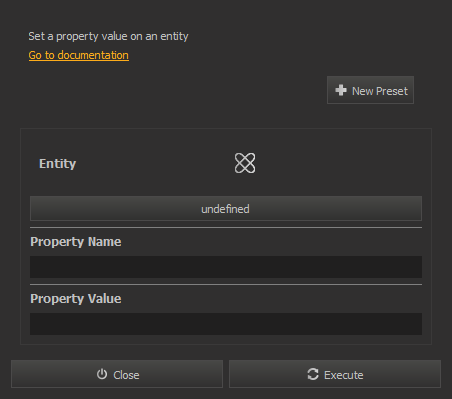
Task: Click the plus icon on New Preset
Action: click(341, 90)
